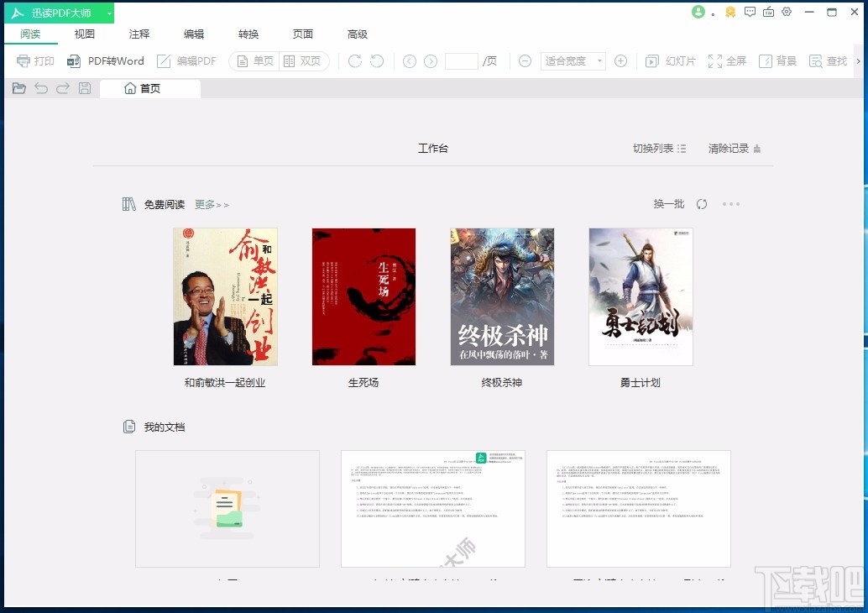Open the 阅读 menu tab
Image resolution: width=868 pixels, height=613 pixels.
click(30, 34)
